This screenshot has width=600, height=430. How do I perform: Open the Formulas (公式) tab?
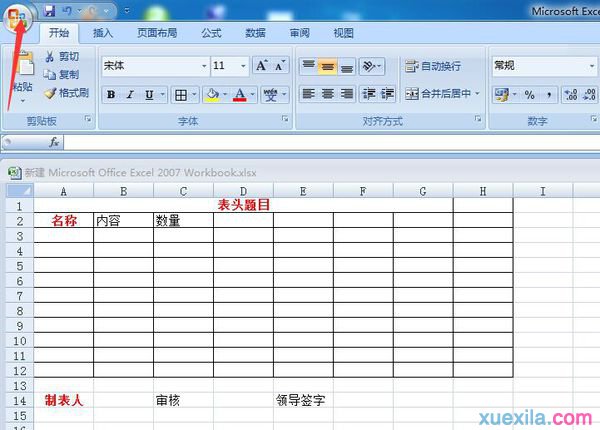pyautogui.click(x=211, y=33)
